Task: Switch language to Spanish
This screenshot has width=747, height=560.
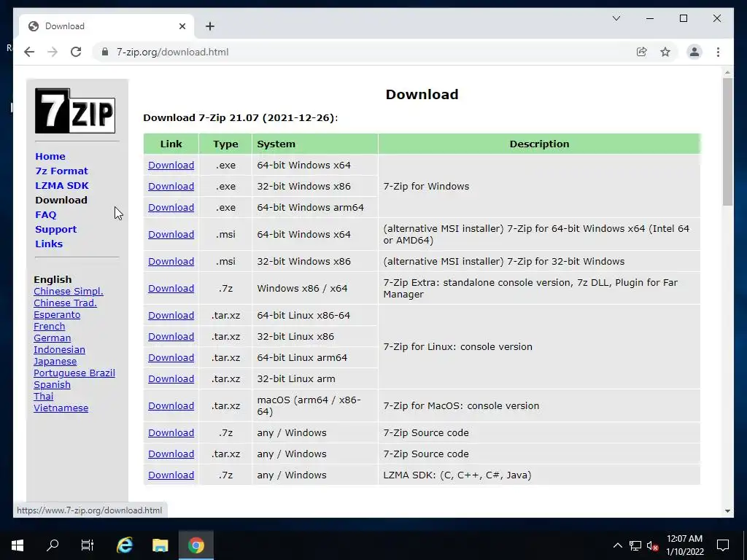Action: 52,385
